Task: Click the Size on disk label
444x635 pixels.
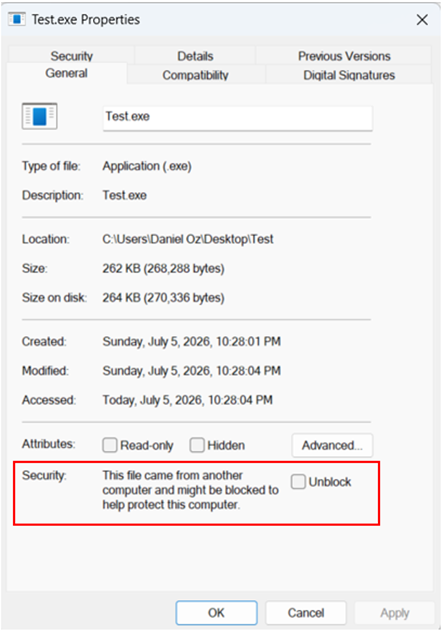Action: tap(55, 297)
